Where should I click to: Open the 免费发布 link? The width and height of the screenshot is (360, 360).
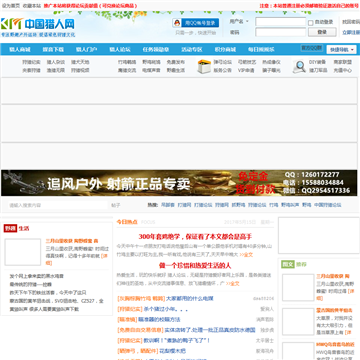pos(176,62)
